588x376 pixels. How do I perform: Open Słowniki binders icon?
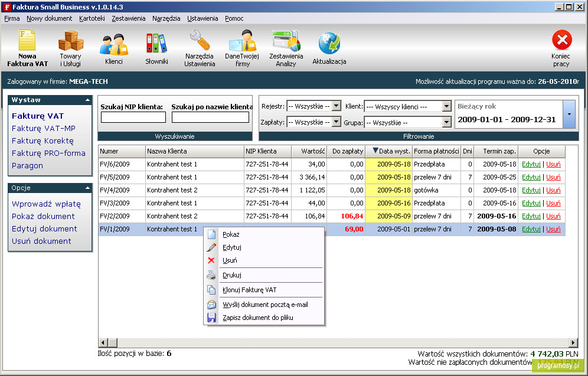tap(156, 44)
